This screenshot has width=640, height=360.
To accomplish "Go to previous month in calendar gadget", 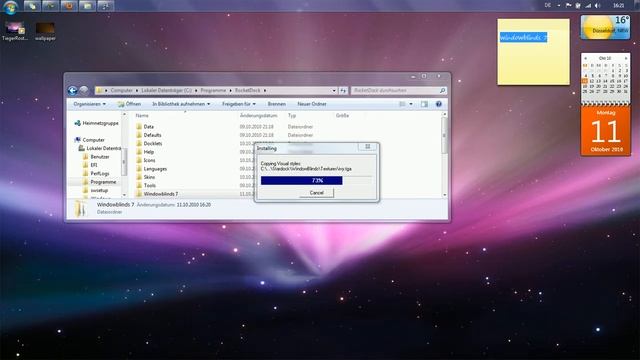I will click(585, 58).
